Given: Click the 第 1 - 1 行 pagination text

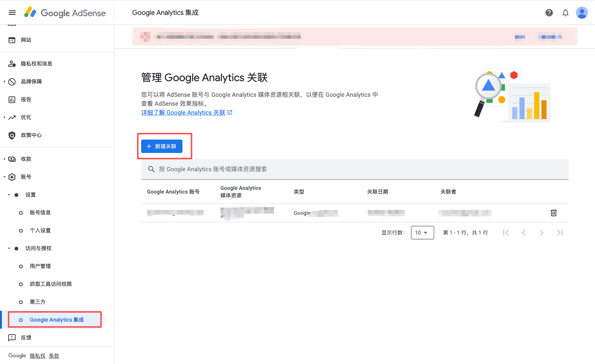Looking at the screenshot, I should click(465, 233).
